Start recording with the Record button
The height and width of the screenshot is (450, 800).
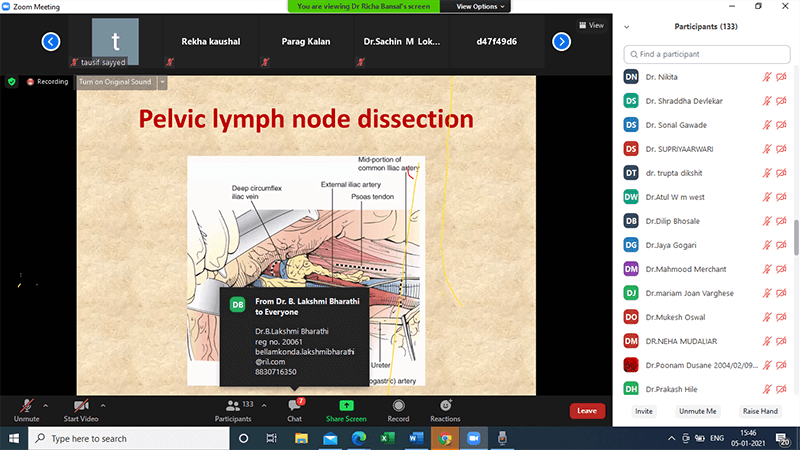pyautogui.click(x=398, y=406)
